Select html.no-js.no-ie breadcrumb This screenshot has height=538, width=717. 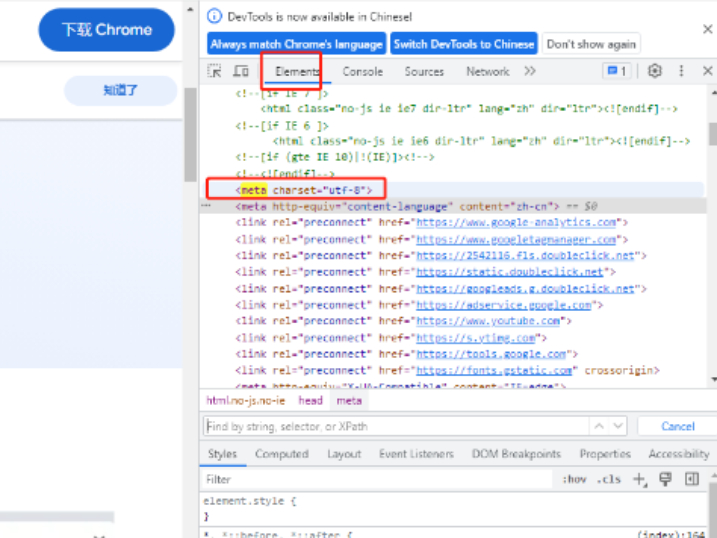tap(246, 401)
